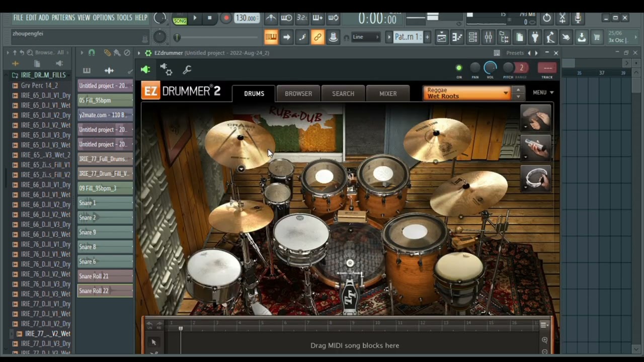Toggle the record button
The image size is (644, 362).
[226, 18]
